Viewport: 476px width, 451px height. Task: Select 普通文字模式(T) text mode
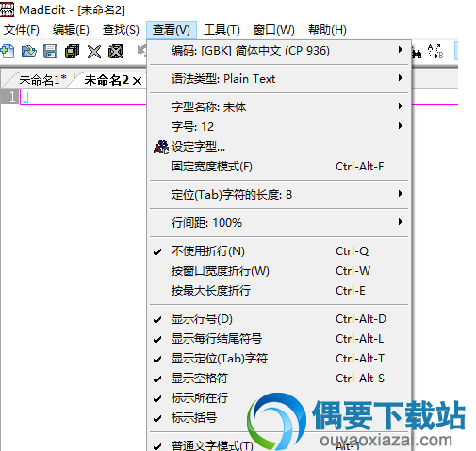pyautogui.click(x=279, y=444)
